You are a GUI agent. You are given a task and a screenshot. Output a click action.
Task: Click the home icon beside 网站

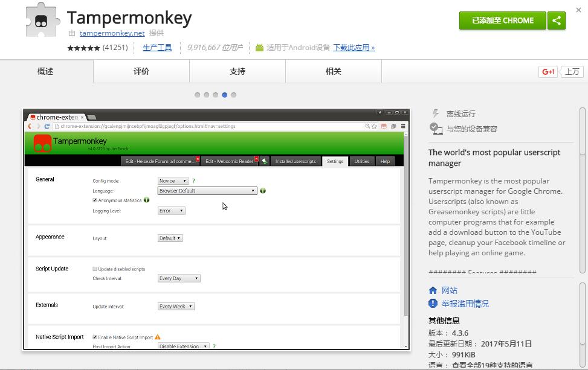433,290
